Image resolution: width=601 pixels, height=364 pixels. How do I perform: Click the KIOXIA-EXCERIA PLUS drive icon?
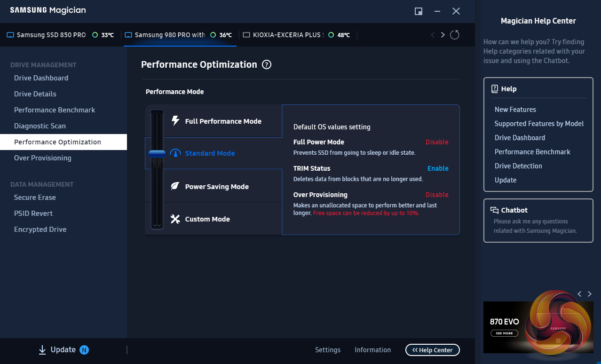click(246, 35)
